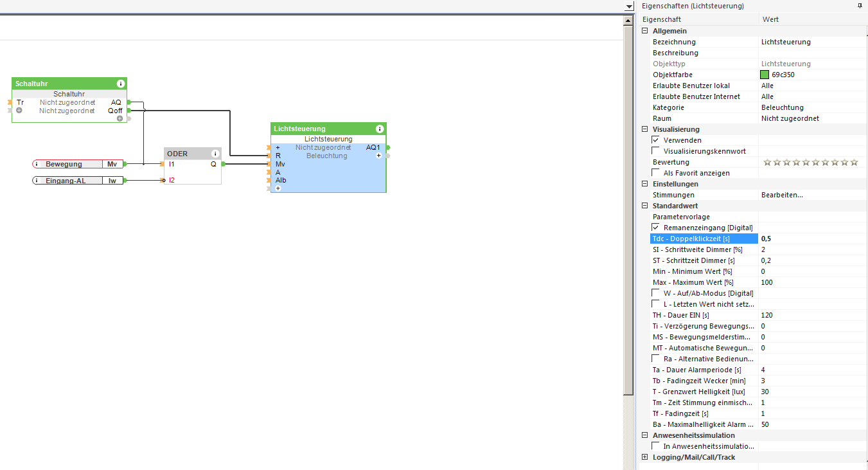868x470 pixels.
Task: Uncheck the Verwenden checkbox
Action: [656, 140]
